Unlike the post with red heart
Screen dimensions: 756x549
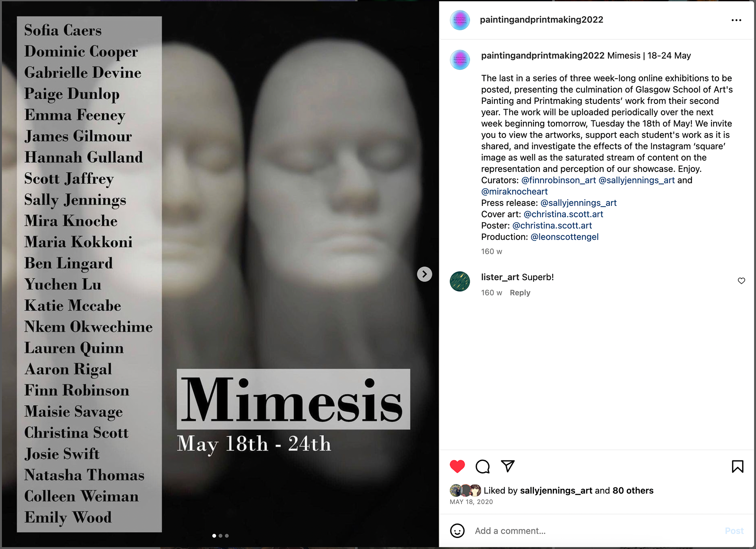tap(457, 466)
